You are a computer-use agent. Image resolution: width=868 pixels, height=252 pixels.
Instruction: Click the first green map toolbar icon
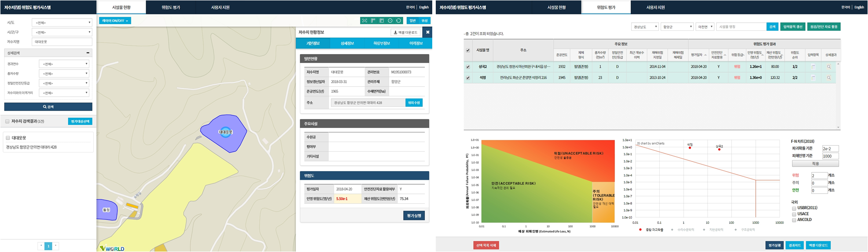[364, 21]
